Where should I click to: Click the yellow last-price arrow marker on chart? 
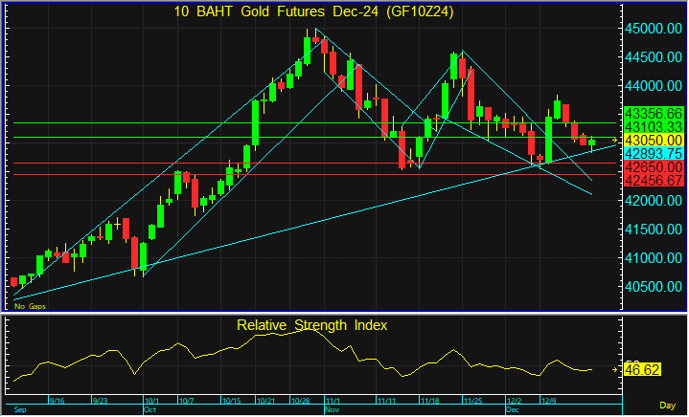pyautogui.click(x=613, y=141)
